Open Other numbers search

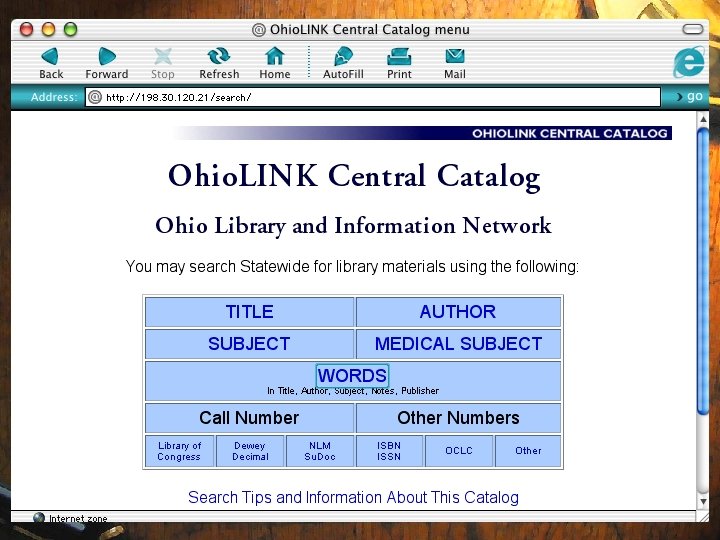click(x=528, y=450)
